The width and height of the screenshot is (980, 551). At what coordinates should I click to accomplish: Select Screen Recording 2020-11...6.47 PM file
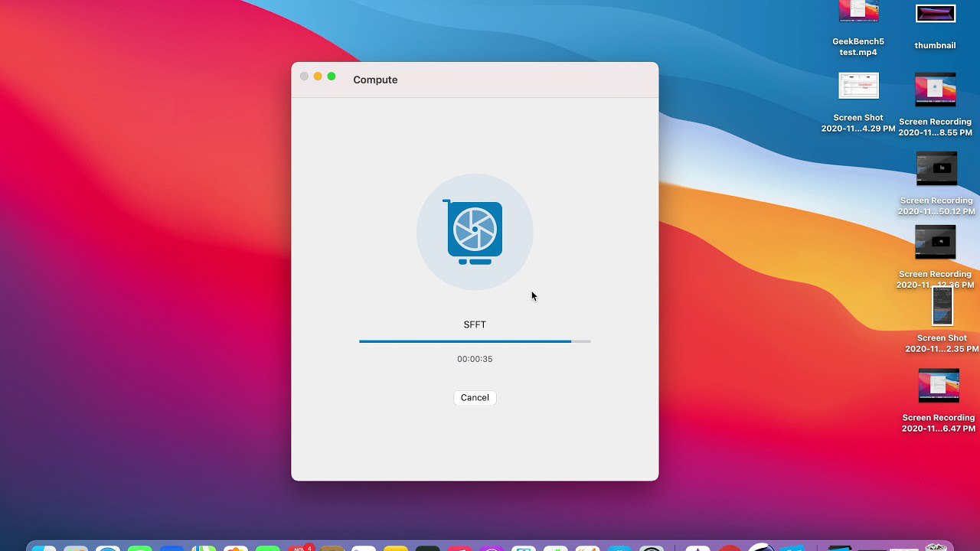(x=939, y=401)
